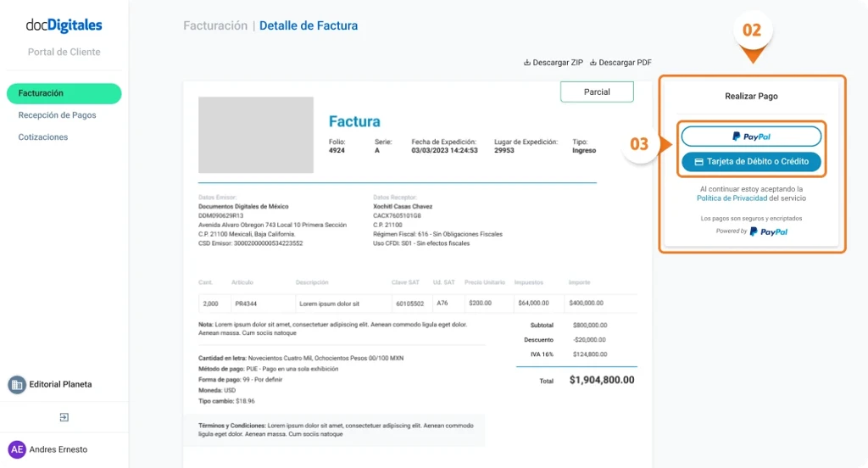Click the Descuento -$20,000.00 value
The width and height of the screenshot is (868, 468).
[589, 339]
